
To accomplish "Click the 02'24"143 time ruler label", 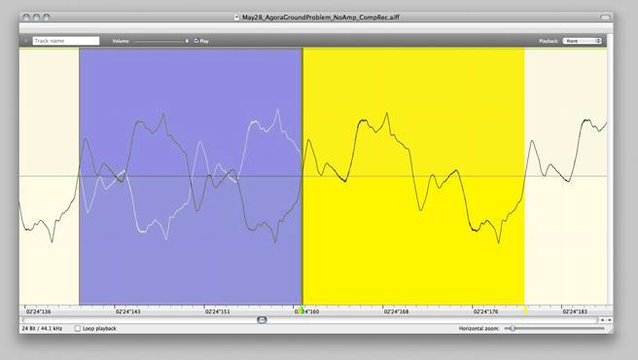I will [x=128, y=312].
